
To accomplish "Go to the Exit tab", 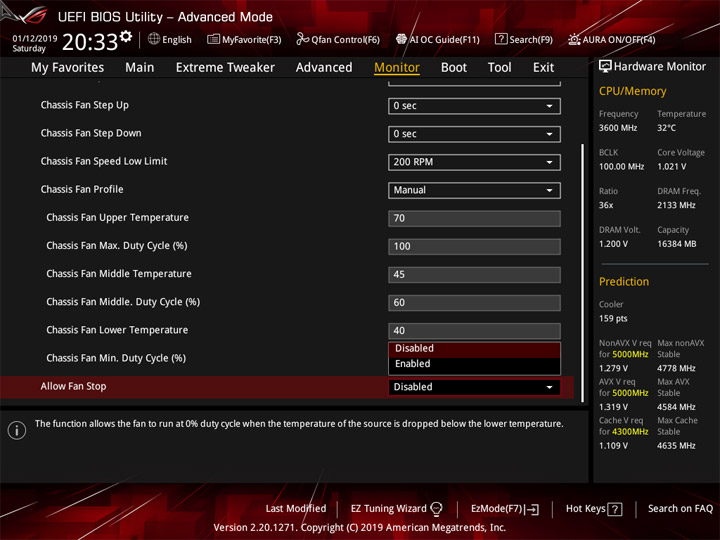I will coord(543,68).
